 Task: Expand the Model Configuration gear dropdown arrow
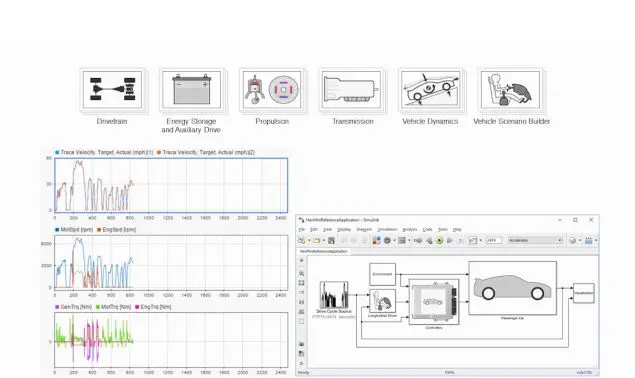(x=394, y=240)
